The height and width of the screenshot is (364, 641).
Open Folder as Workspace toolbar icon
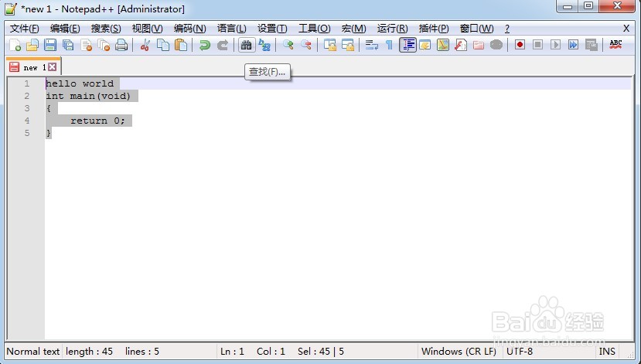pos(479,45)
